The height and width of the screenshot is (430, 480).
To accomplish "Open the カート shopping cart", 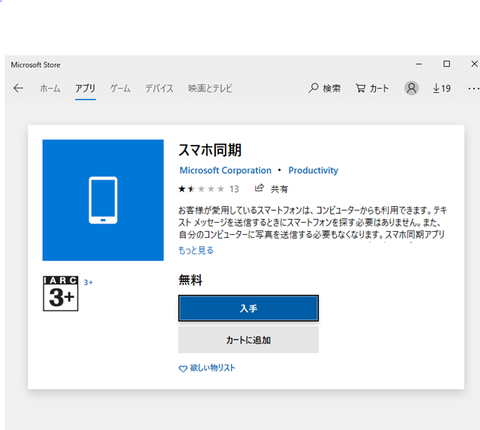I will (x=372, y=88).
